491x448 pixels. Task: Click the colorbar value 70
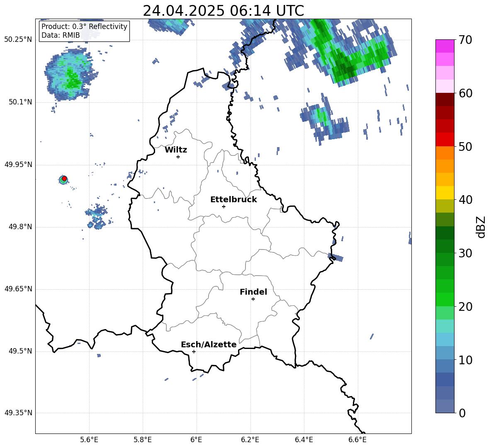click(465, 40)
